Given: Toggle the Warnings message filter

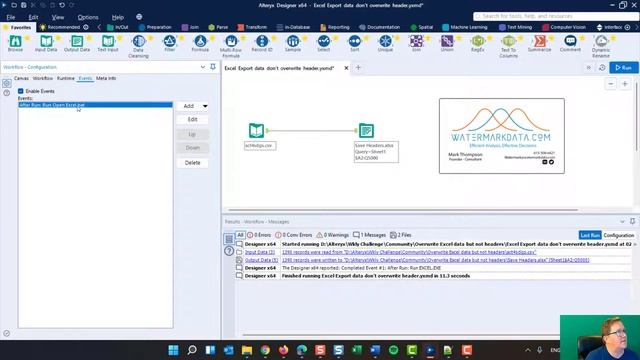Looking at the screenshot, I should pos(333,235).
